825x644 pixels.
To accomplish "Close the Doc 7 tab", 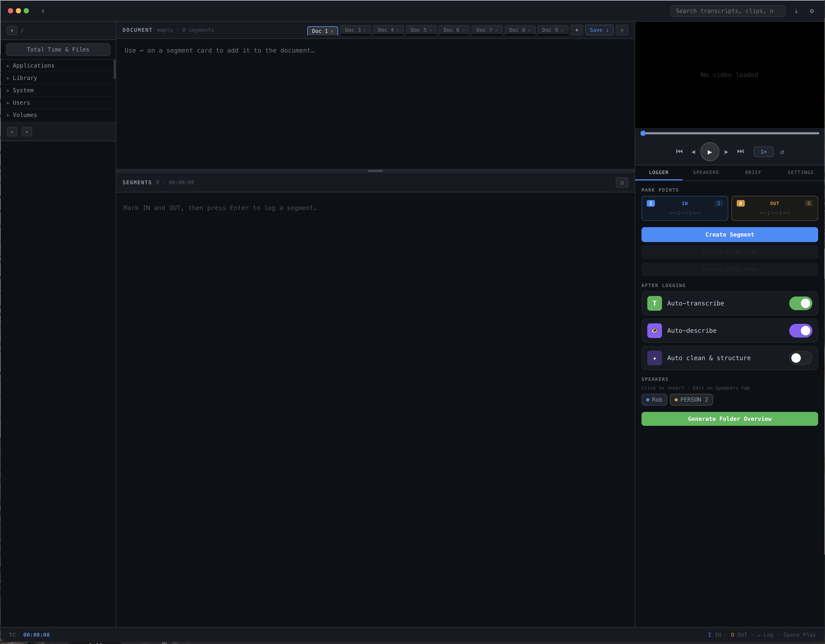I will pos(496,30).
